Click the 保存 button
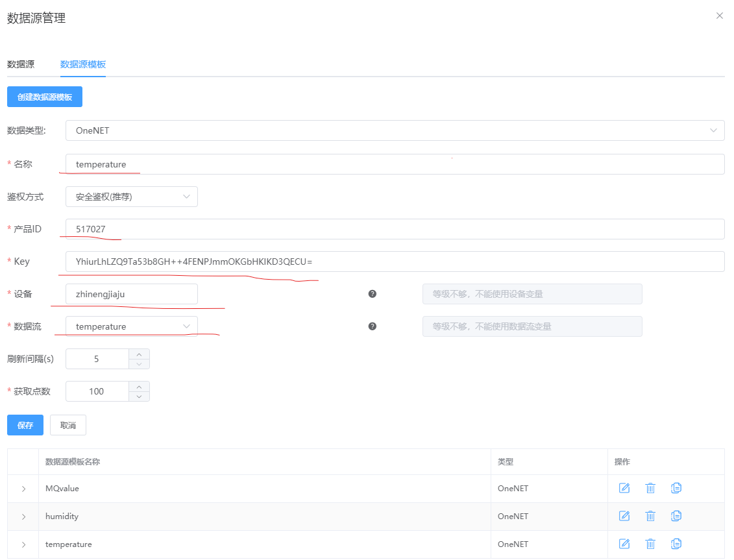The height and width of the screenshot is (560, 734). pos(25,425)
